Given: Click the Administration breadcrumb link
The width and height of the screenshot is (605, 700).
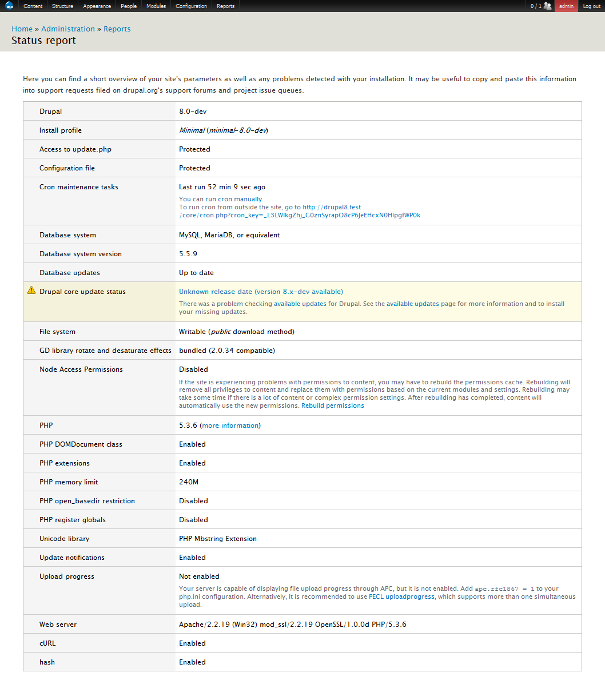Looking at the screenshot, I should click(x=68, y=29).
